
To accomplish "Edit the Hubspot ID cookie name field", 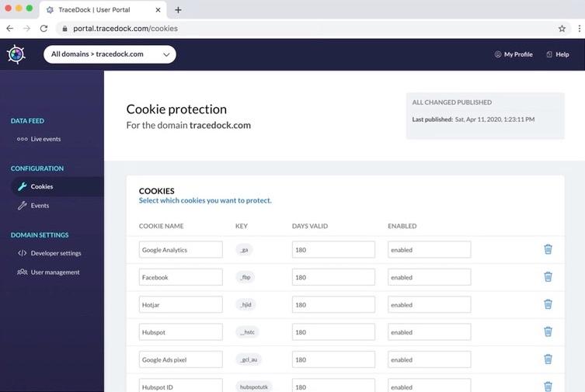I will pos(180,386).
